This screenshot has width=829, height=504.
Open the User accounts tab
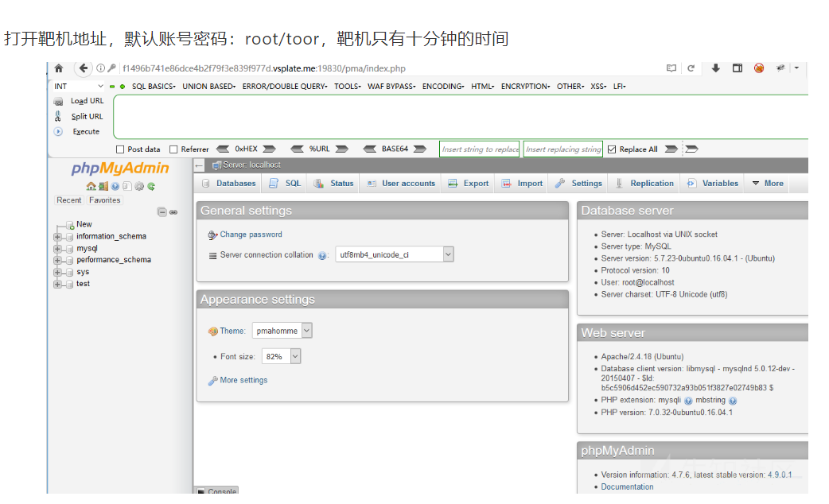click(x=401, y=184)
